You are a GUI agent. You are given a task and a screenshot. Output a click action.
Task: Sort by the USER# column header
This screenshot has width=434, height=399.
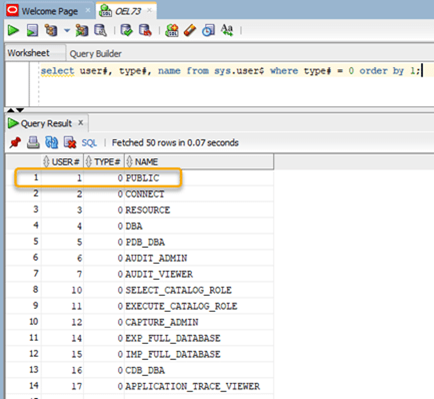click(x=62, y=162)
